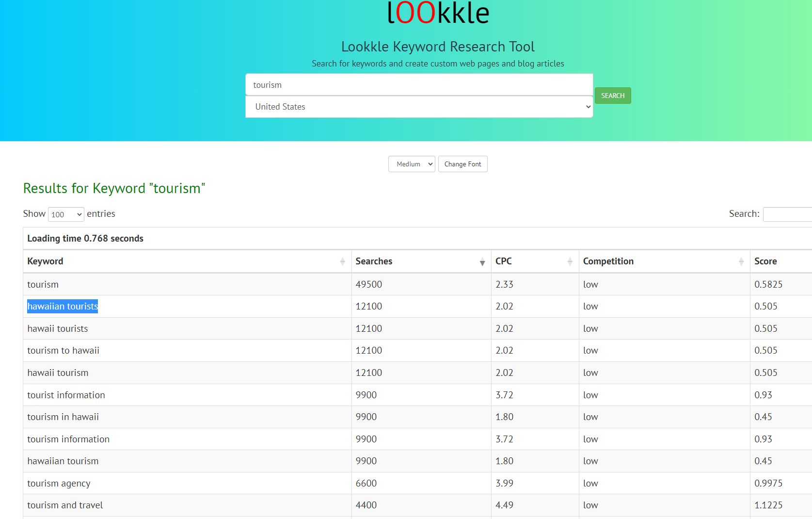Click score value 0.5825

click(768, 284)
